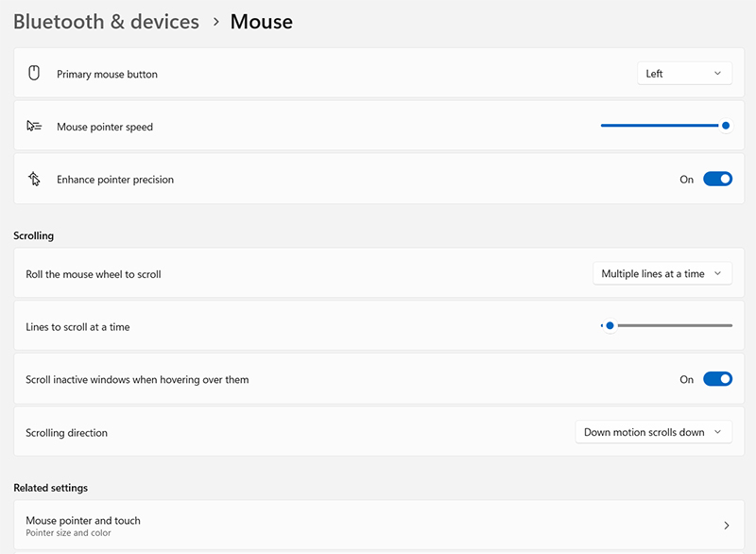Click the Scrolling section heading
The width and height of the screenshot is (756, 554).
[x=33, y=235]
